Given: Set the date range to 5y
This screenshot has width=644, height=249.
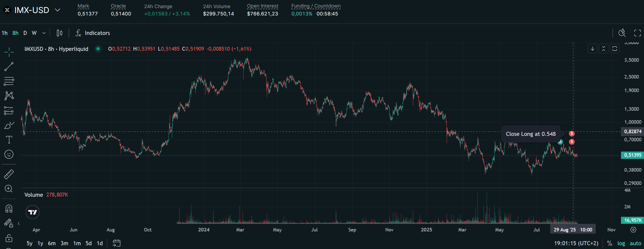Looking at the screenshot, I should (29, 243).
